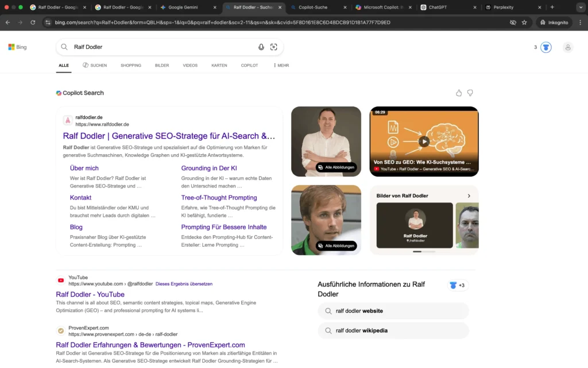Open the MEHR dropdown in the result filters

[x=281, y=66]
